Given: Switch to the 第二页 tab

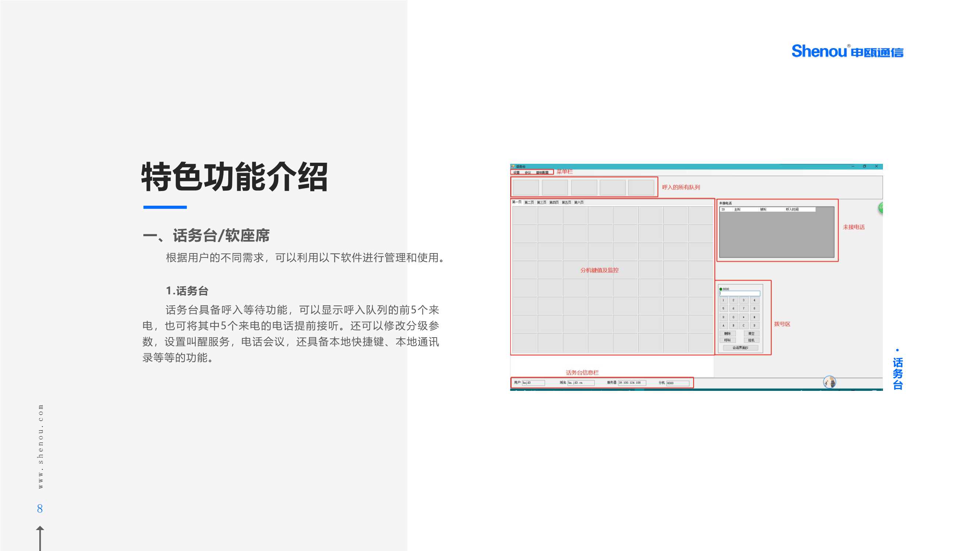Looking at the screenshot, I should 529,202.
